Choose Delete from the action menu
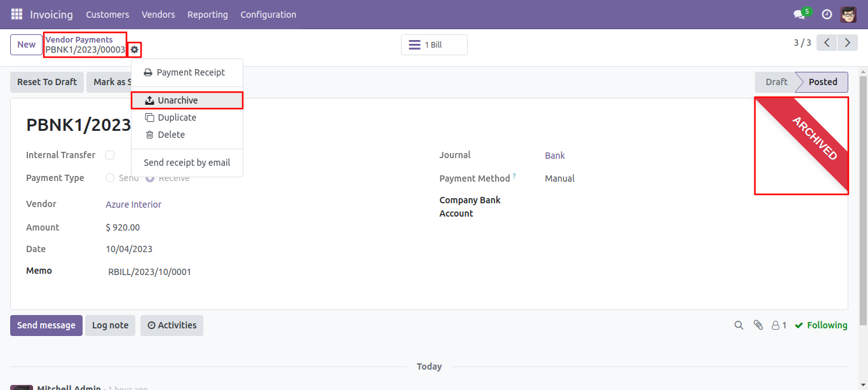Image resolution: width=868 pixels, height=390 pixels. tap(187, 135)
